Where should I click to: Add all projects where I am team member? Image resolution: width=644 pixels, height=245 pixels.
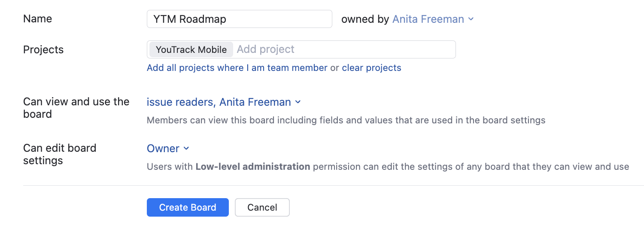click(x=237, y=68)
